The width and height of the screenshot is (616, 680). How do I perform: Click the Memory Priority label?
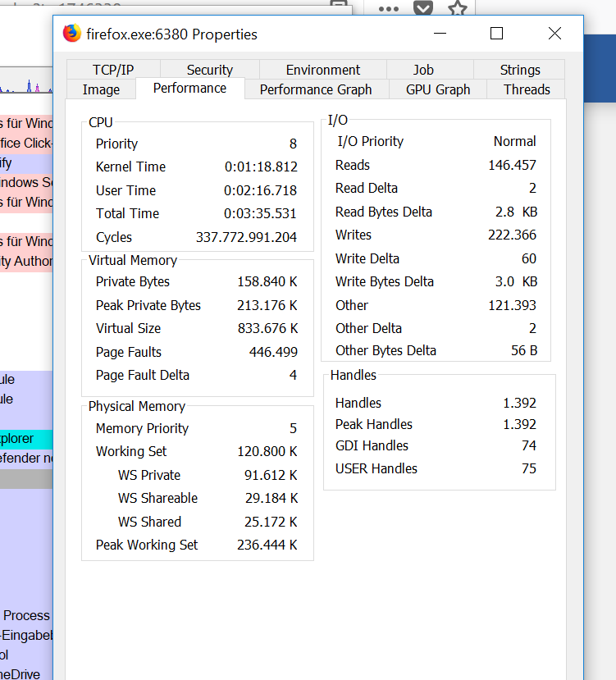(x=142, y=428)
